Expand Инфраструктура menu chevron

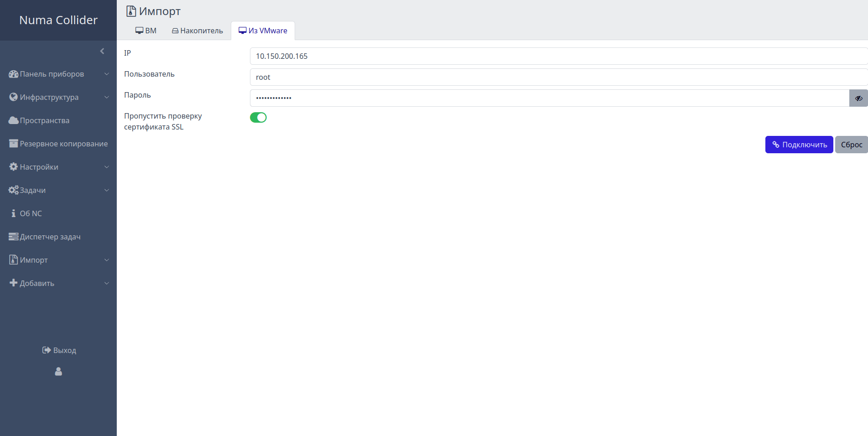click(x=107, y=97)
